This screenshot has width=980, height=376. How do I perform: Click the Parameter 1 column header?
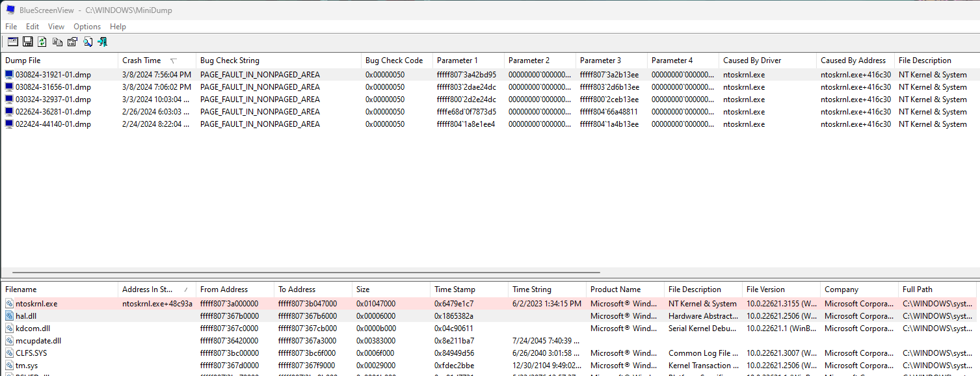pyautogui.click(x=468, y=60)
